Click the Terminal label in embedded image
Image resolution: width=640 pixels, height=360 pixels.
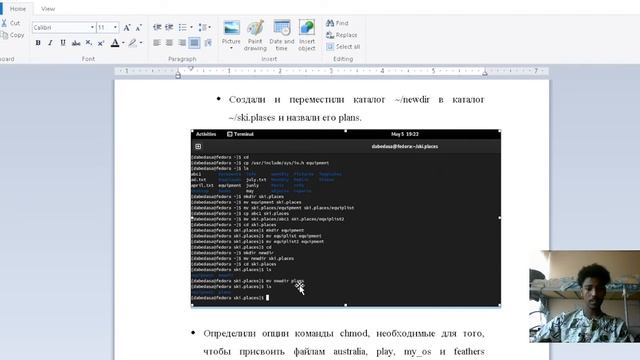tap(240, 134)
